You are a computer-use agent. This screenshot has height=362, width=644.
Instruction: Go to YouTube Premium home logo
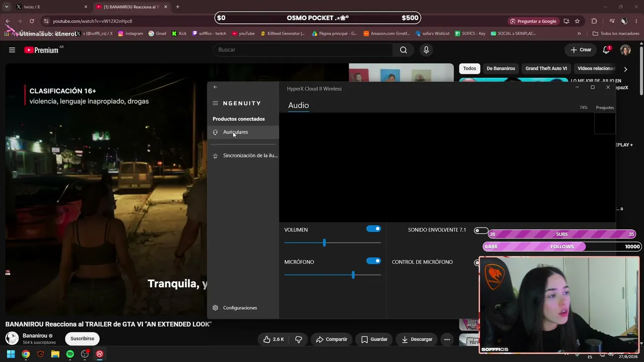coord(41,50)
